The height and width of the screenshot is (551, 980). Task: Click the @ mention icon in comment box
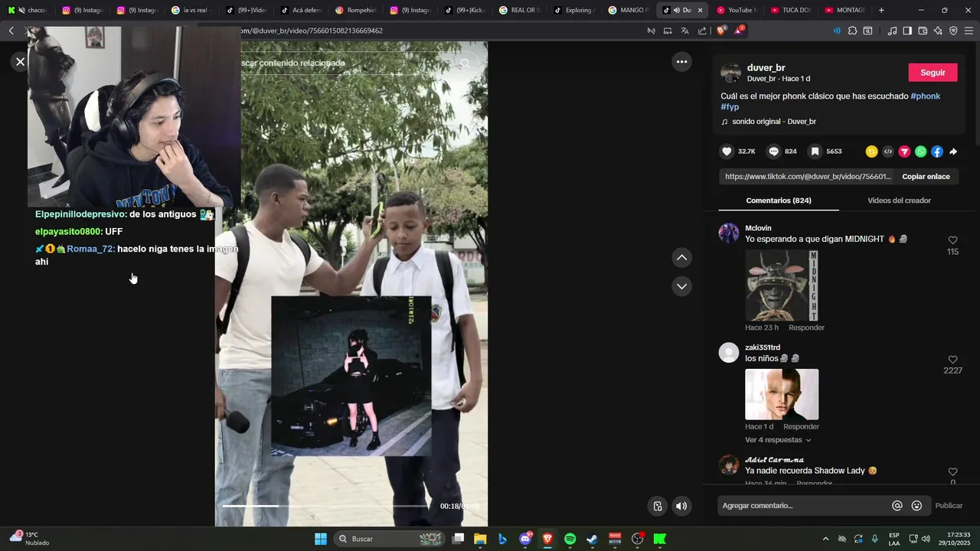click(897, 506)
